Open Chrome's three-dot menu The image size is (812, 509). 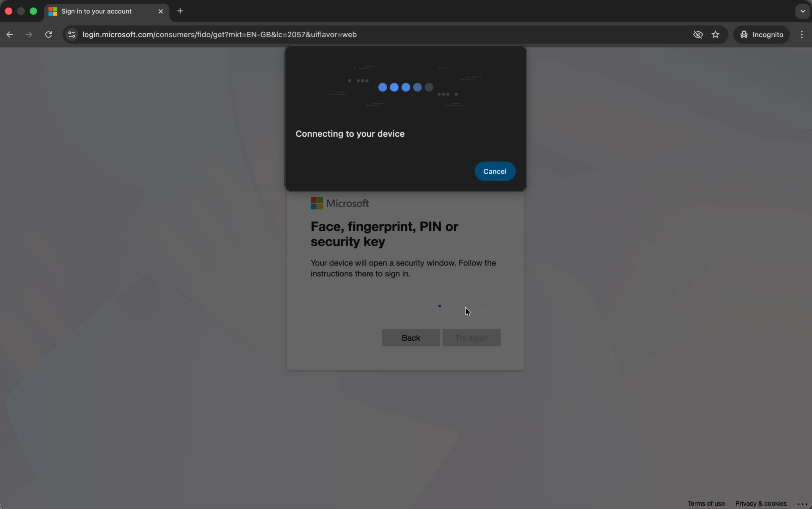(x=802, y=34)
